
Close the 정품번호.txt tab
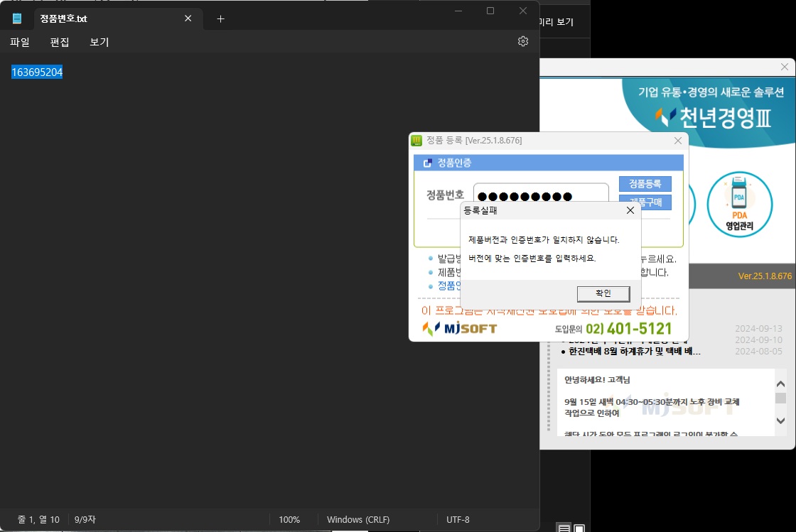tap(188, 18)
